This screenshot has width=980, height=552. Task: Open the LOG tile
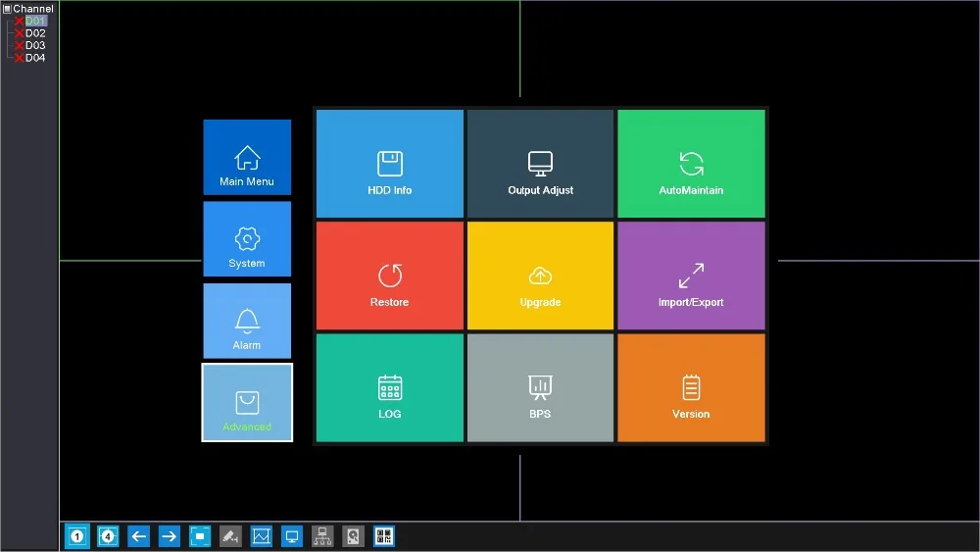coord(389,387)
